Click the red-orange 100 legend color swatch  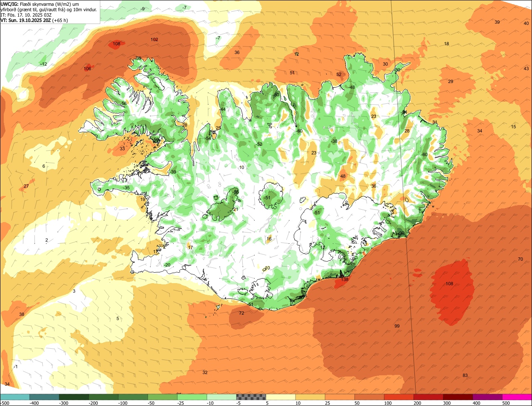coord(399,397)
